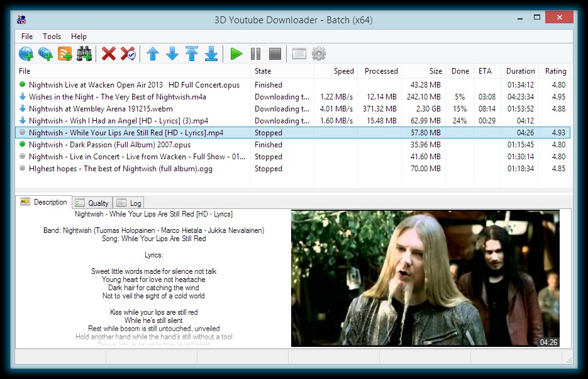Add downloads from RSS feed

64,54
